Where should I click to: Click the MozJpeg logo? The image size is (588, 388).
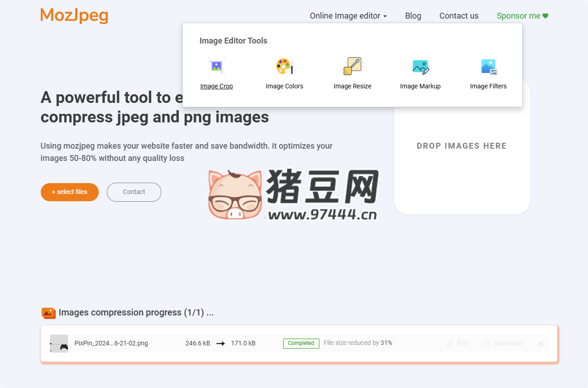pyautogui.click(x=74, y=15)
